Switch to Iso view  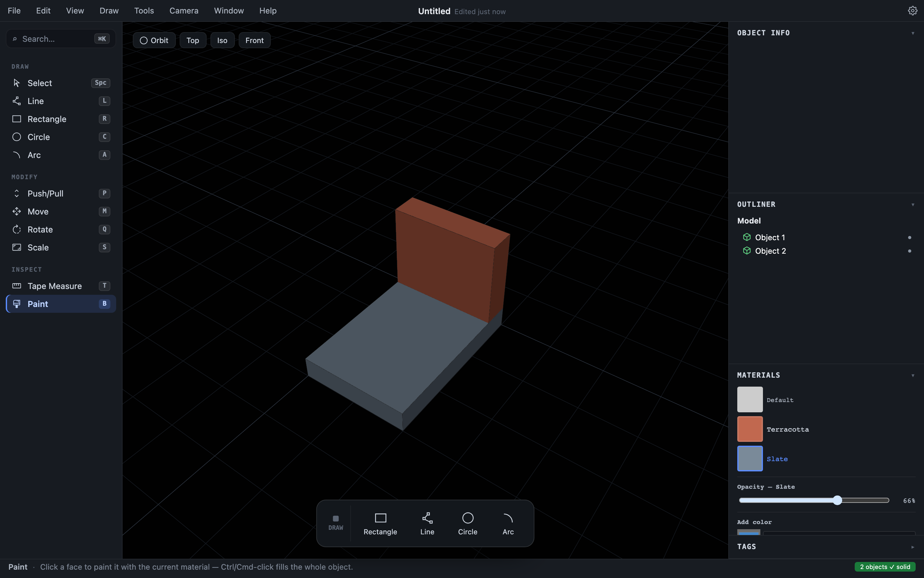point(222,40)
